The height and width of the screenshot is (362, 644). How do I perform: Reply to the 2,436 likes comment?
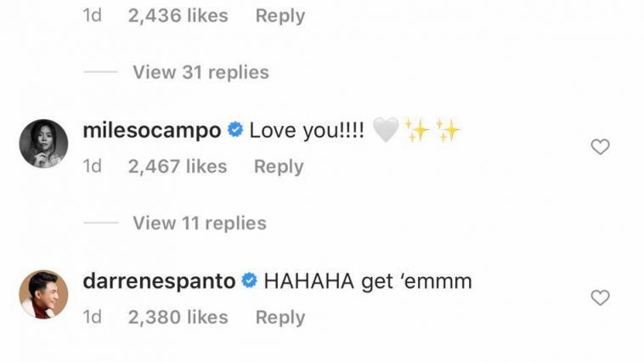(280, 16)
